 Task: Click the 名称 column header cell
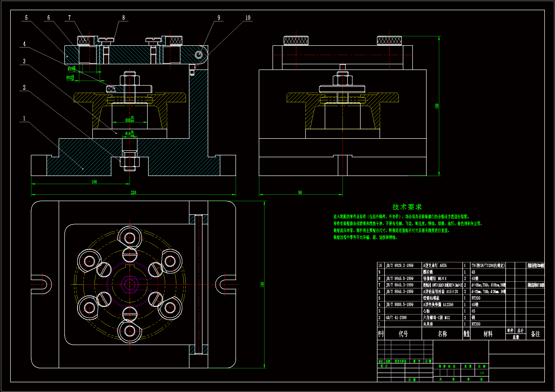click(x=442, y=334)
